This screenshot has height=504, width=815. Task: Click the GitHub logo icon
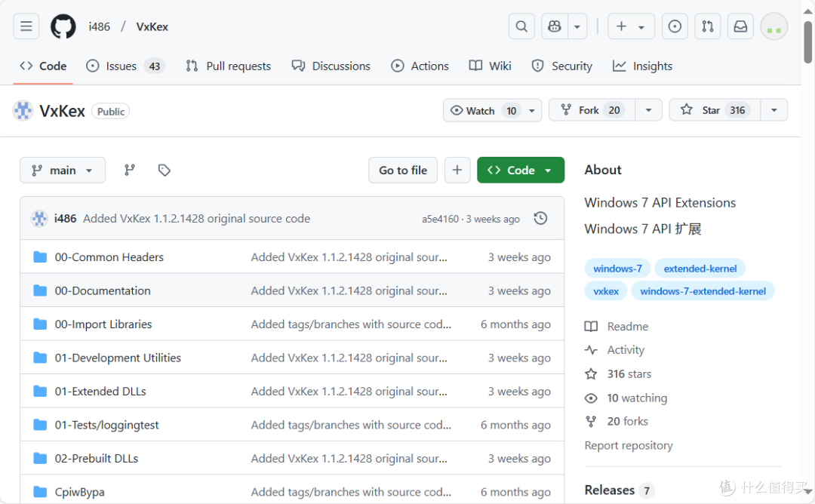point(63,26)
